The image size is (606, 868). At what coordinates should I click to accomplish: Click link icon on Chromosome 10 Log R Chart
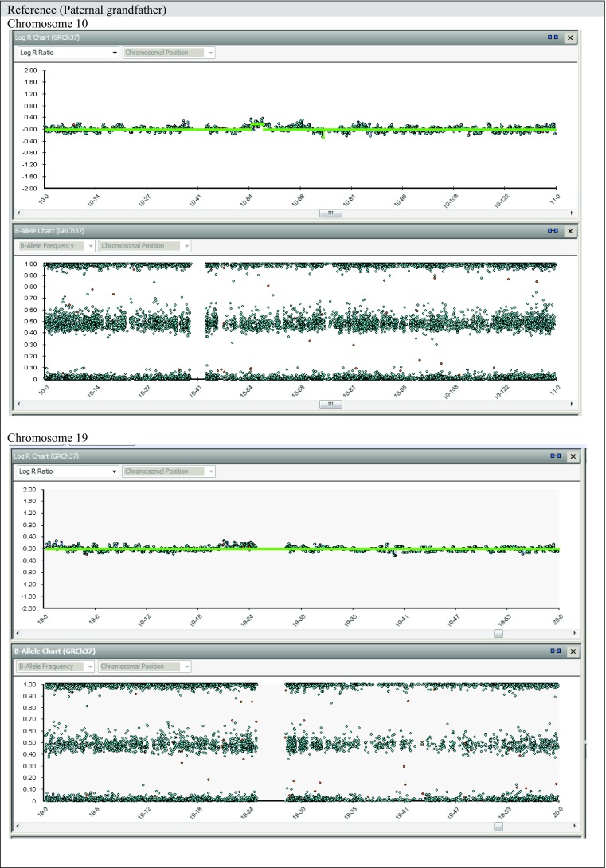[x=552, y=37]
